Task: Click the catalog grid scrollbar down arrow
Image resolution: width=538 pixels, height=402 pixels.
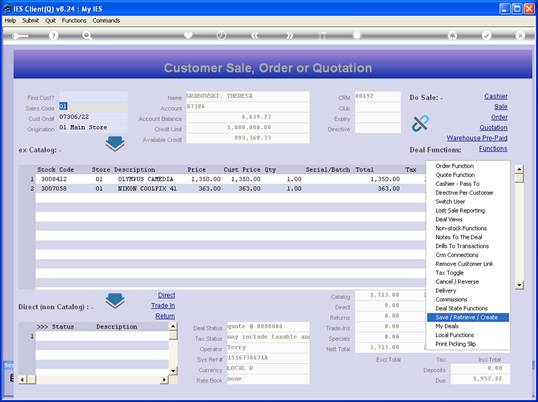Action: click(519, 285)
